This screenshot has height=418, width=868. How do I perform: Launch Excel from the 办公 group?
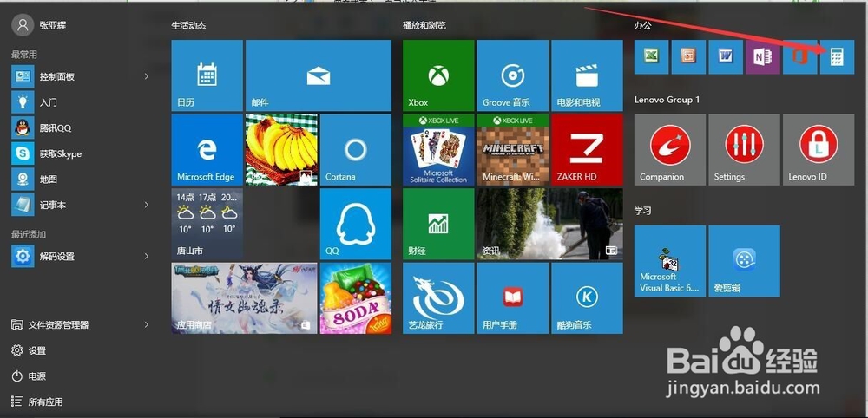[x=652, y=57]
